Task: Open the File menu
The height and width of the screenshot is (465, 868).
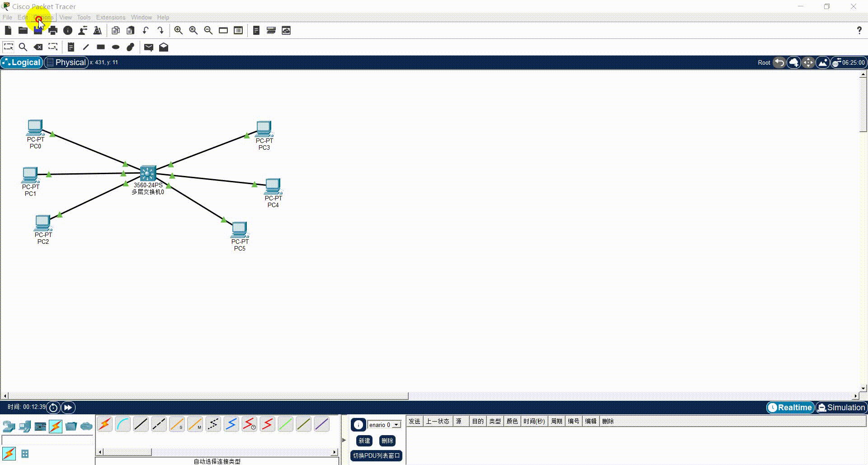Action: point(7,17)
